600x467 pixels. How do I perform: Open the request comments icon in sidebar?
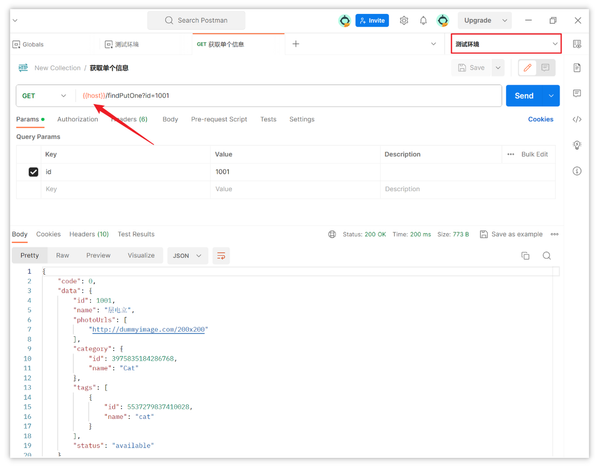pyautogui.click(x=577, y=94)
